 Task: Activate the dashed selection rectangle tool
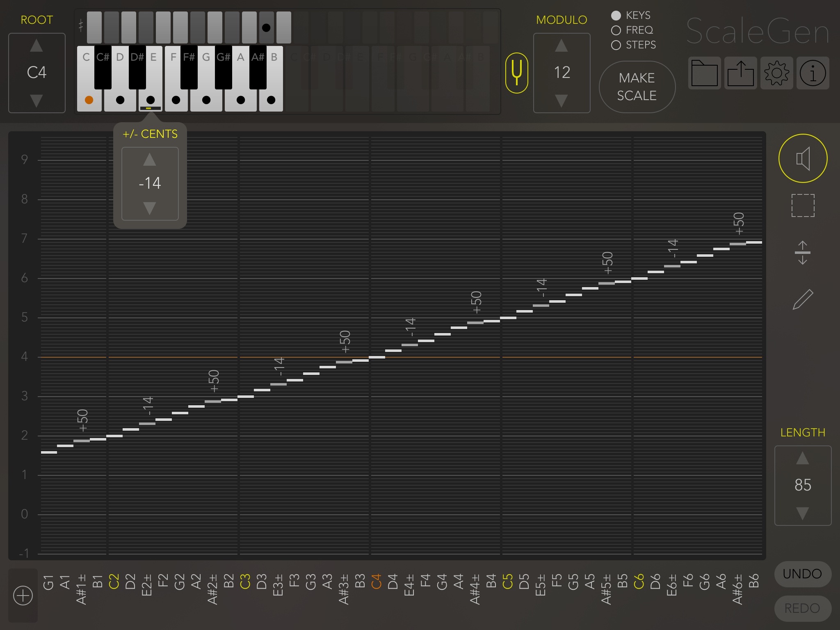pyautogui.click(x=803, y=205)
